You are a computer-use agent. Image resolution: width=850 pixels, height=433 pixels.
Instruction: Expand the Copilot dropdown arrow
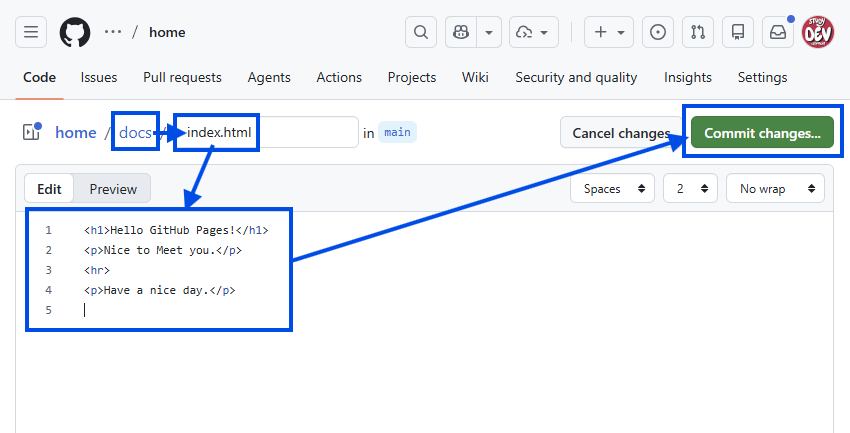click(489, 32)
